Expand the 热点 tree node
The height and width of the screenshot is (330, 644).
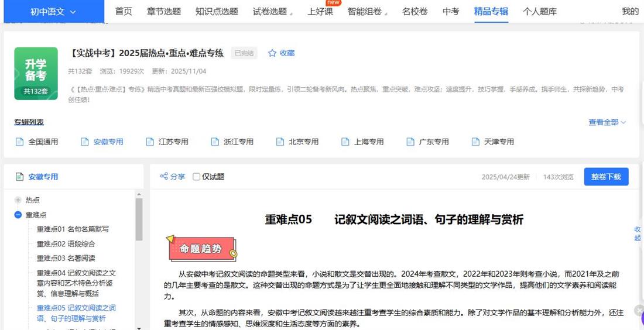pyautogui.click(x=18, y=200)
